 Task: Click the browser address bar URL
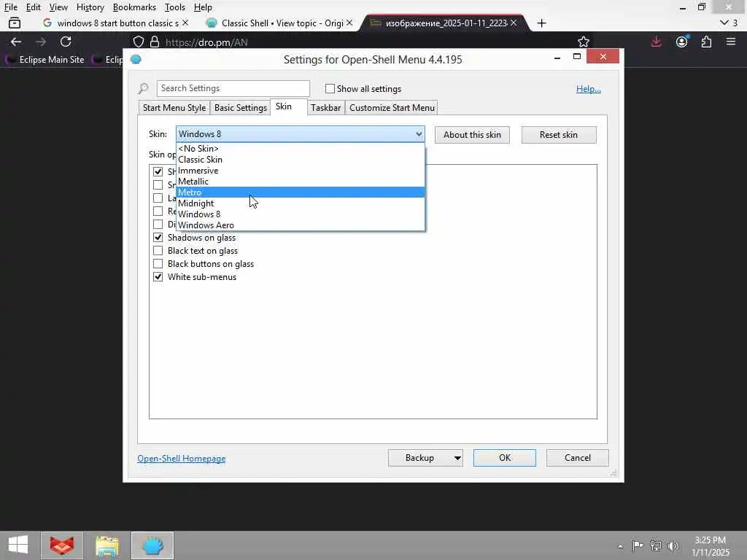(206, 42)
